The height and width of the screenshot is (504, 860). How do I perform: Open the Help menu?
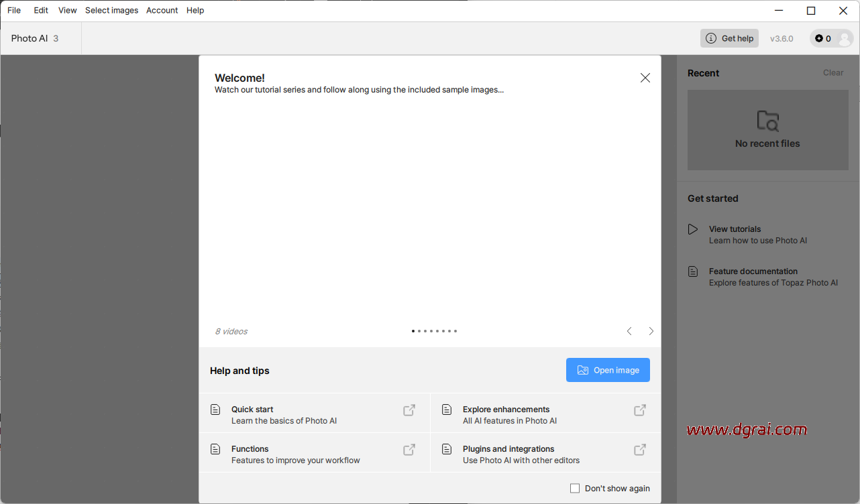pyautogui.click(x=195, y=11)
